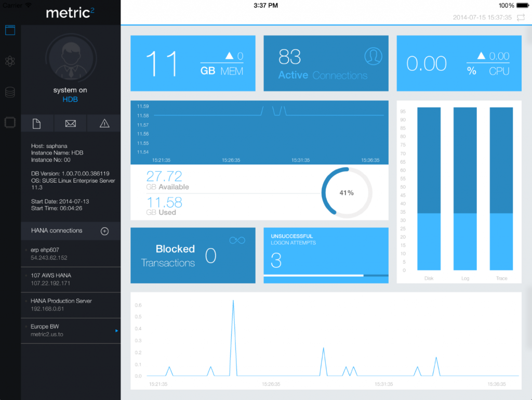Click the atom icon in sidebar
532x400 pixels.
point(10,61)
